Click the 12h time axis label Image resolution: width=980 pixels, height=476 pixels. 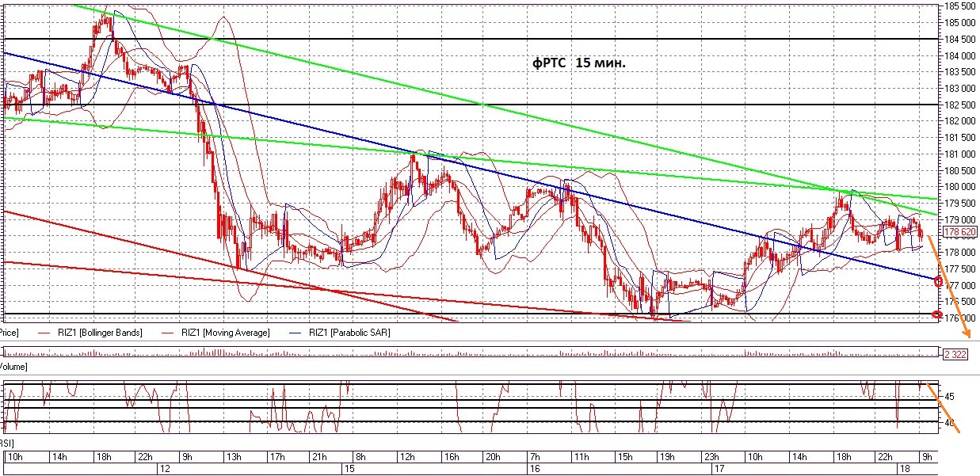(406, 457)
